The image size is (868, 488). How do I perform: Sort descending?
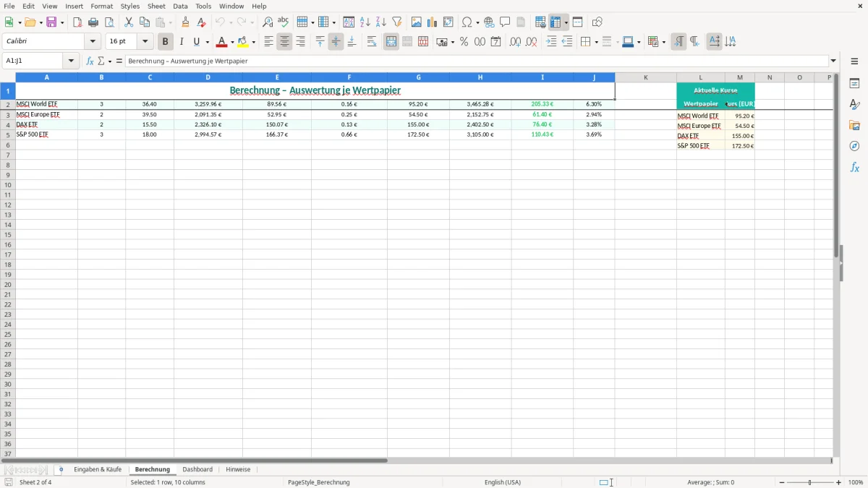pyautogui.click(x=380, y=22)
